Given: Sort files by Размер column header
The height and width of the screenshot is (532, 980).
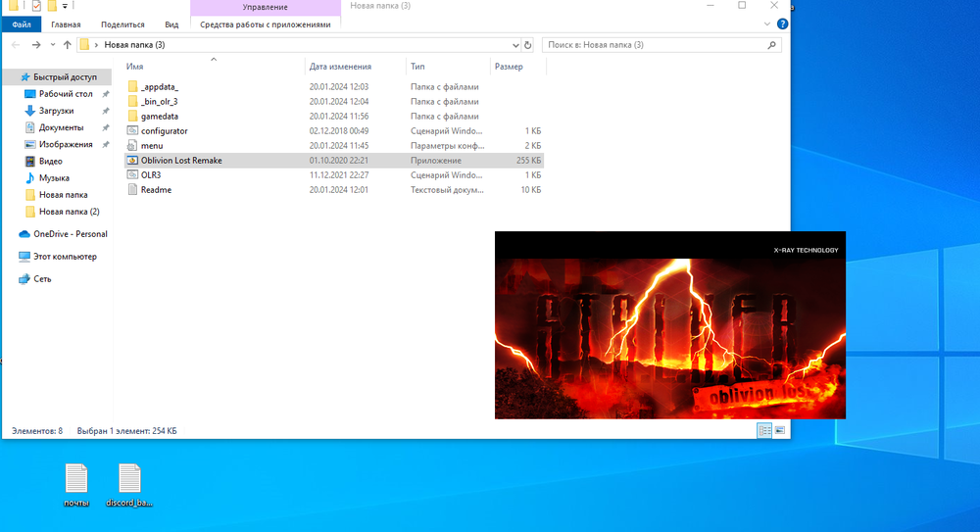Looking at the screenshot, I should tap(509, 67).
